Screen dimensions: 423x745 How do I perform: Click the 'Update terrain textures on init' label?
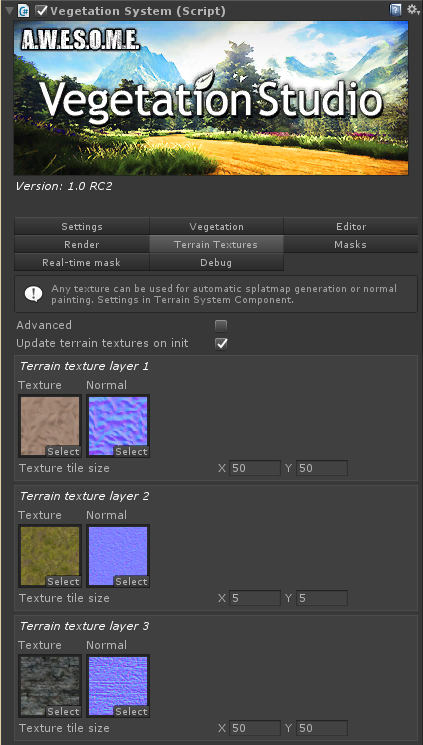pos(102,343)
